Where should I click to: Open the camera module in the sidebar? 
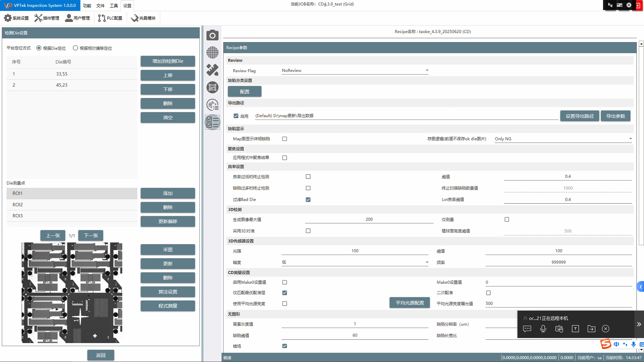tap(212, 35)
